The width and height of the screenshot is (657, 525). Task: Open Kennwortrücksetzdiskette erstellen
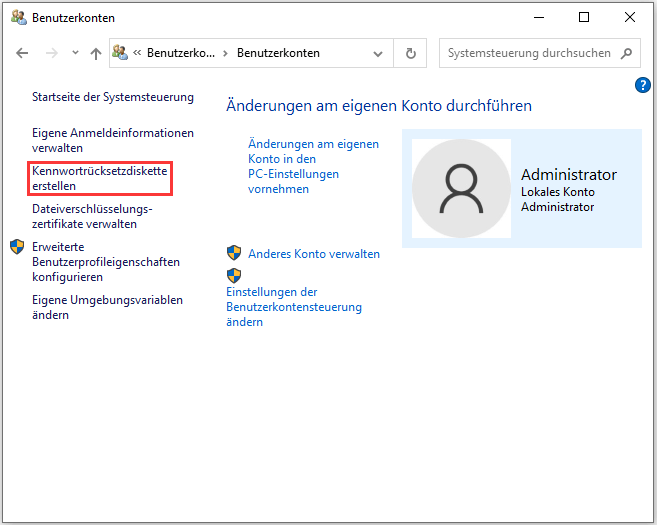point(99,179)
